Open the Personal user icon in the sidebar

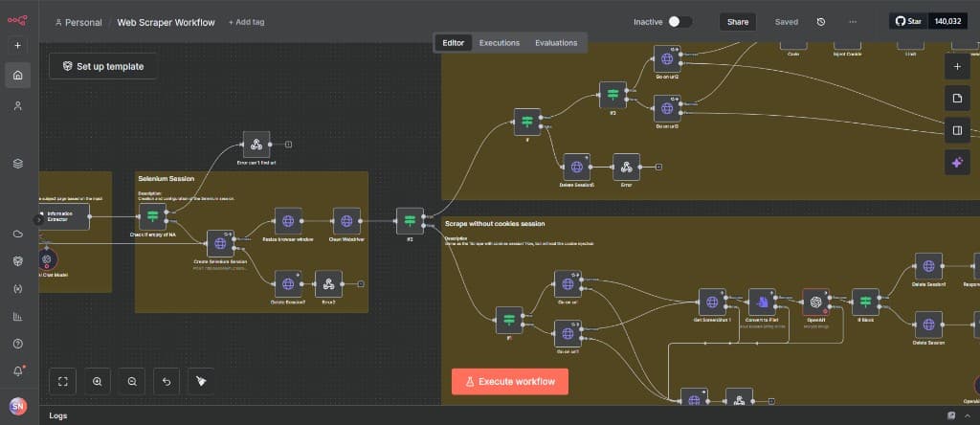pyautogui.click(x=17, y=105)
